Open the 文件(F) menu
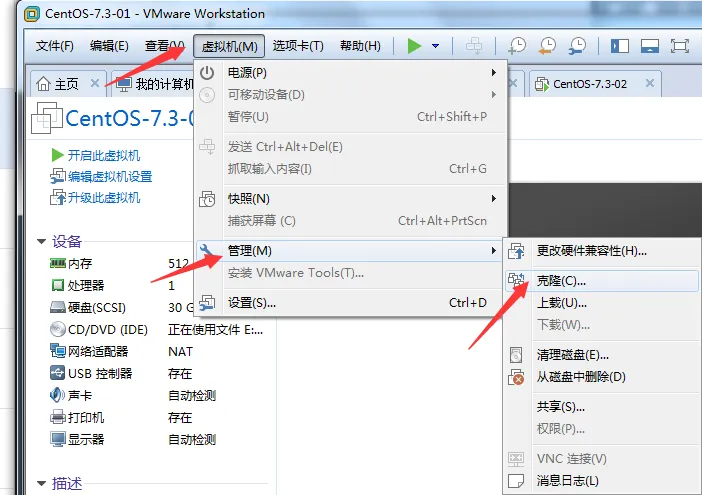This screenshot has width=702, height=495. [55, 46]
